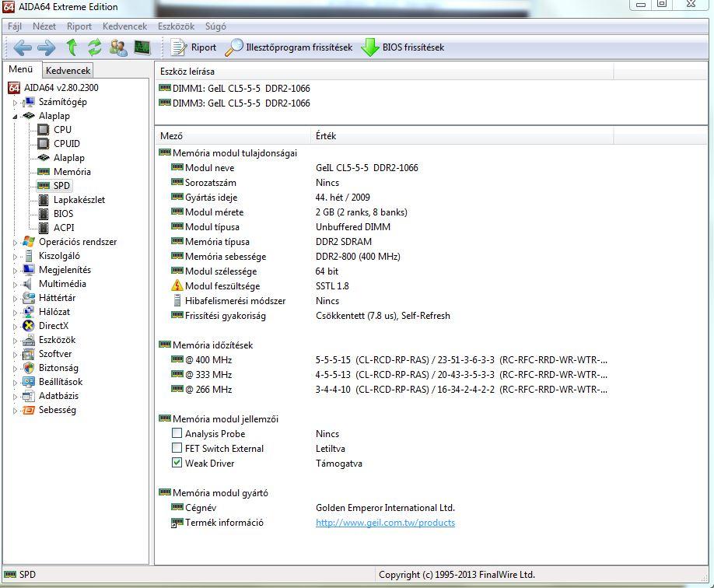
Task: Click the Modul feszültsége warning icon
Action: coord(177,286)
